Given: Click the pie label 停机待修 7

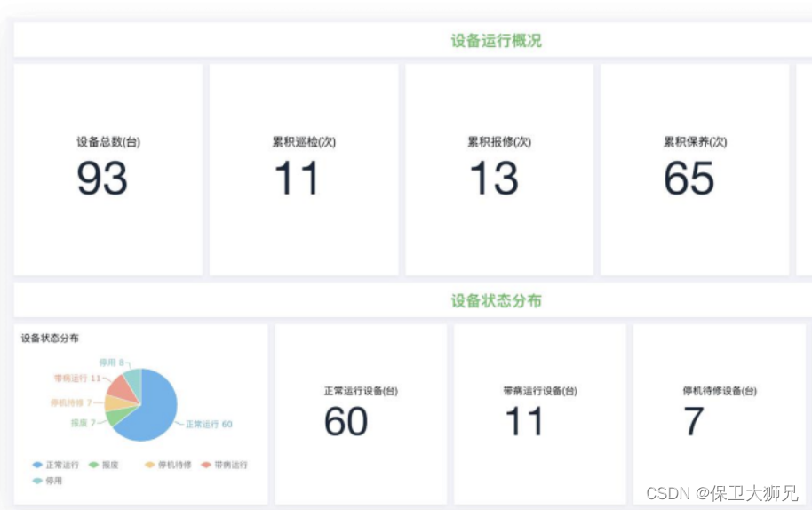Looking at the screenshot, I should pyautogui.click(x=71, y=402).
